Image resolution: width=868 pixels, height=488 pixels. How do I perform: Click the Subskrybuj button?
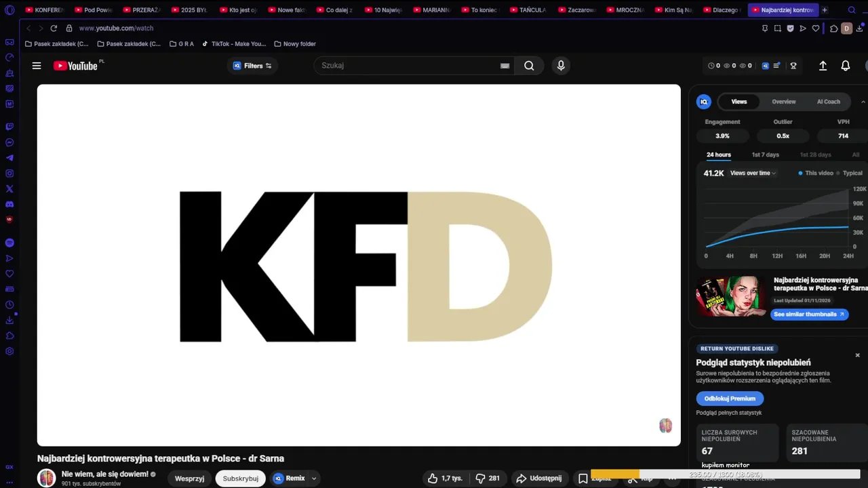coord(241,479)
